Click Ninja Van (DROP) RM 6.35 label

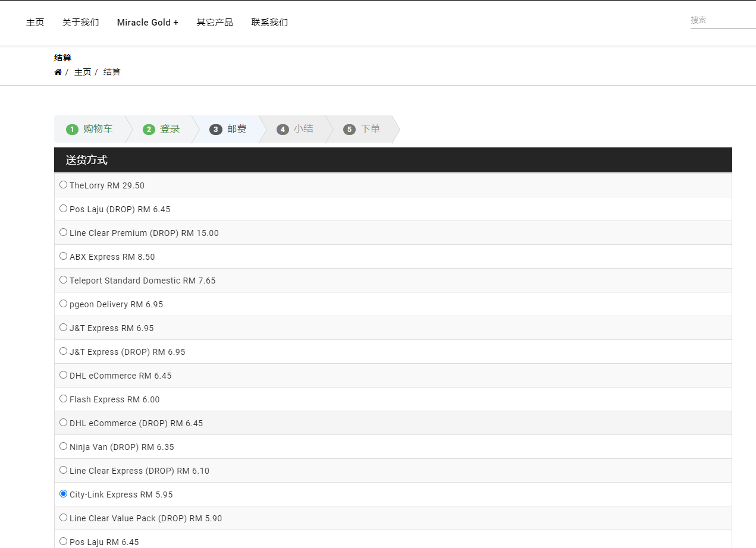(x=122, y=447)
